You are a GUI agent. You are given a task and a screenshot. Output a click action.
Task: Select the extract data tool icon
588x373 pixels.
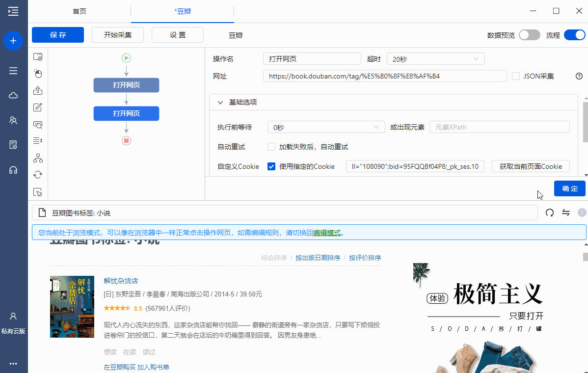coord(38,90)
